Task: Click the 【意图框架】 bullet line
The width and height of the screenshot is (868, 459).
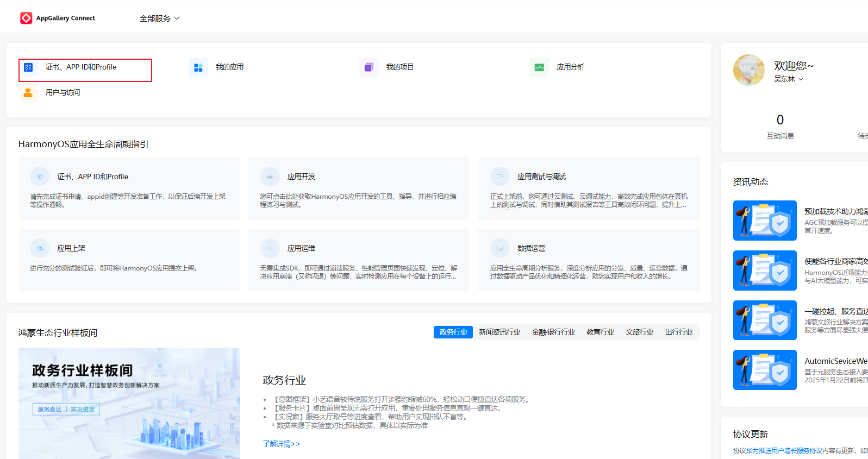Action: (400, 399)
